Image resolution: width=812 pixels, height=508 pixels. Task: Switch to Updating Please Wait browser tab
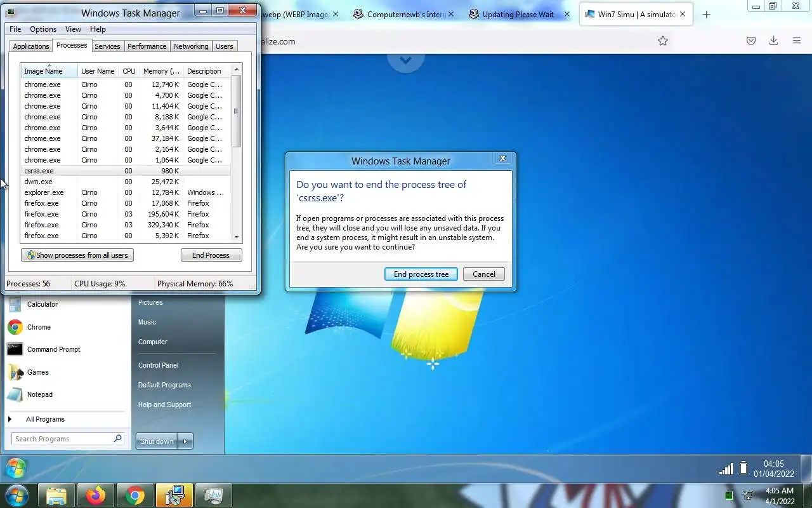click(x=519, y=14)
